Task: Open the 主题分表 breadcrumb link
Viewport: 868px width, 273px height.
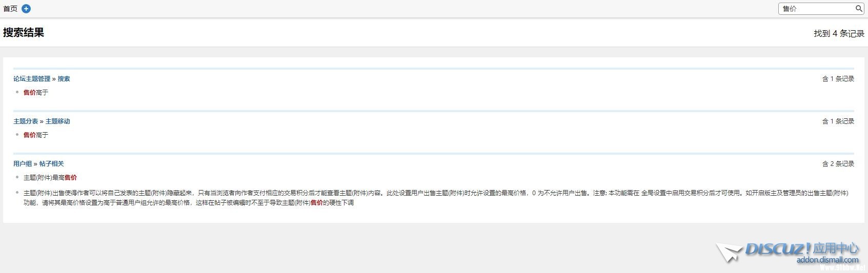Action: click(x=26, y=121)
